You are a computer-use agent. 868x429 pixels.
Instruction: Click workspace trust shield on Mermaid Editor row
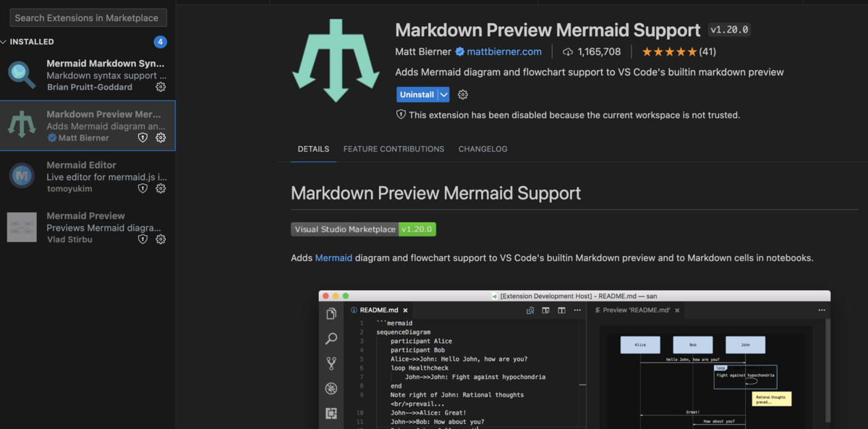143,188
